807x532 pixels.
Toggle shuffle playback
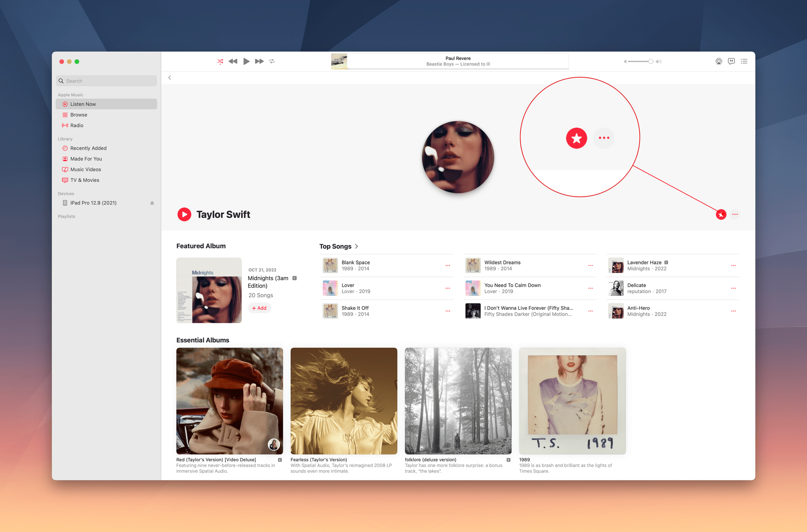click(x=220, y=61)
